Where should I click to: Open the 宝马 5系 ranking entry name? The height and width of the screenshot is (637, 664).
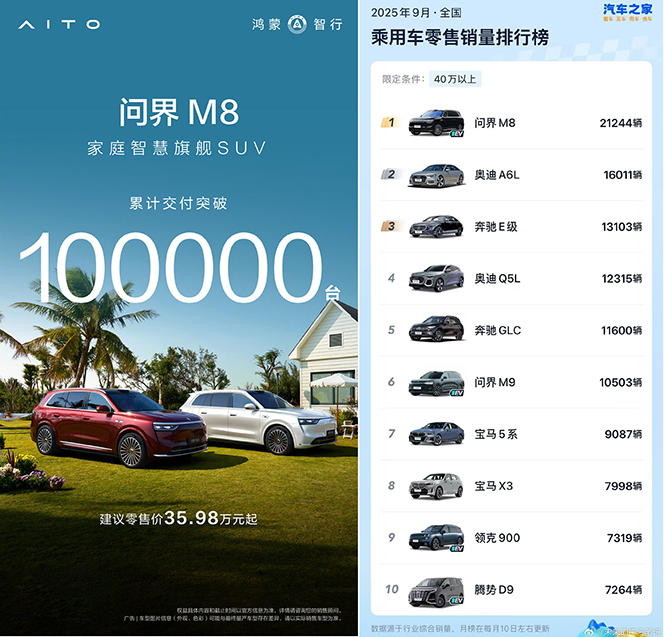496,434
